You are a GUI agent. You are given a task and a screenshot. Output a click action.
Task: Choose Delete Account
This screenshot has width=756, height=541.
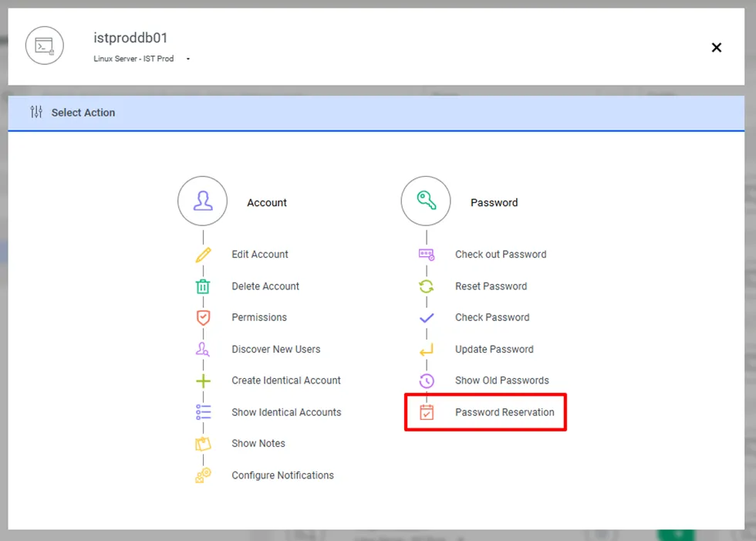click(265, 286)
